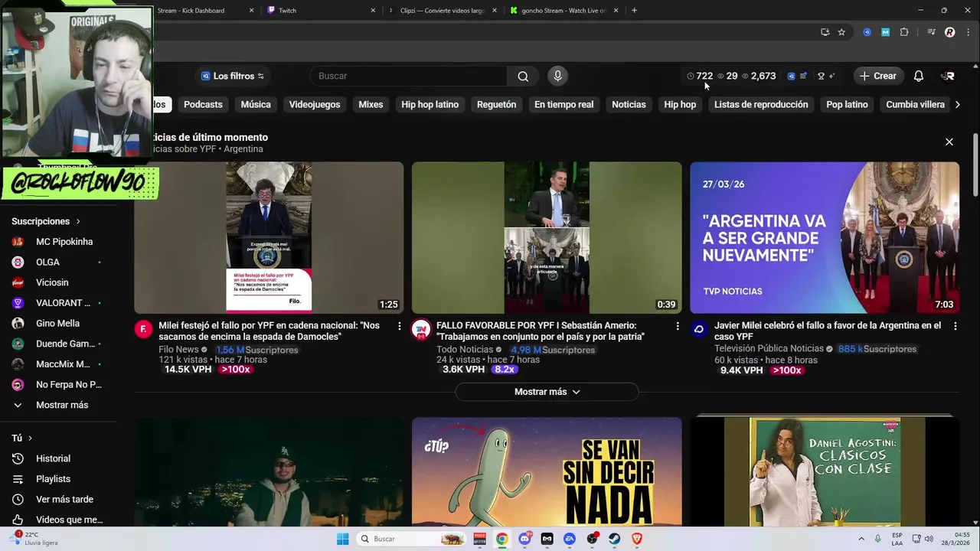
Task: Play the SE VAN SIN DECIR NADA thumbnail
Action: 547,471
